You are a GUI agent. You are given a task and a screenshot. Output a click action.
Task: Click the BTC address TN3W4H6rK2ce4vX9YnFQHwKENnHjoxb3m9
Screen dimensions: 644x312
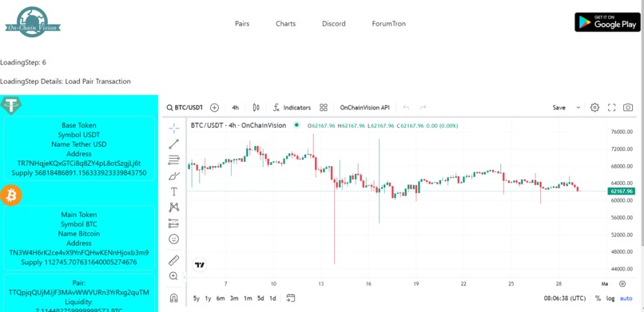pyautogui.click(x=79, y=252)
